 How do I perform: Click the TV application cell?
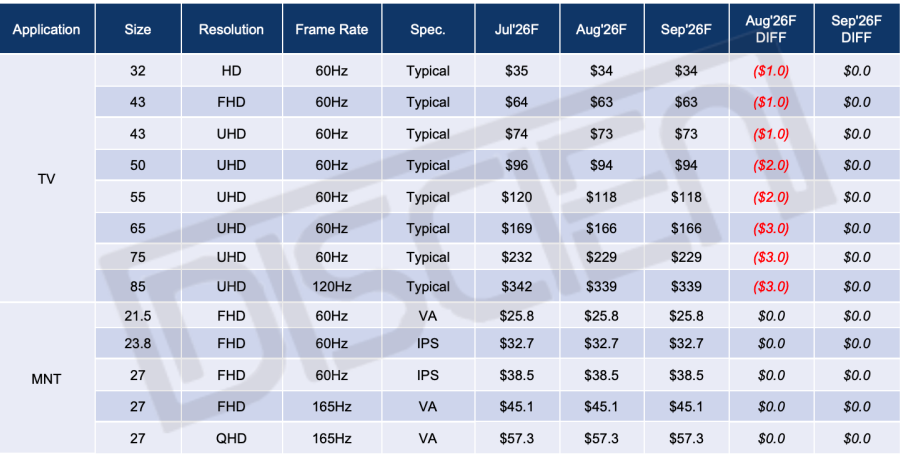click(x=47, y=179)
